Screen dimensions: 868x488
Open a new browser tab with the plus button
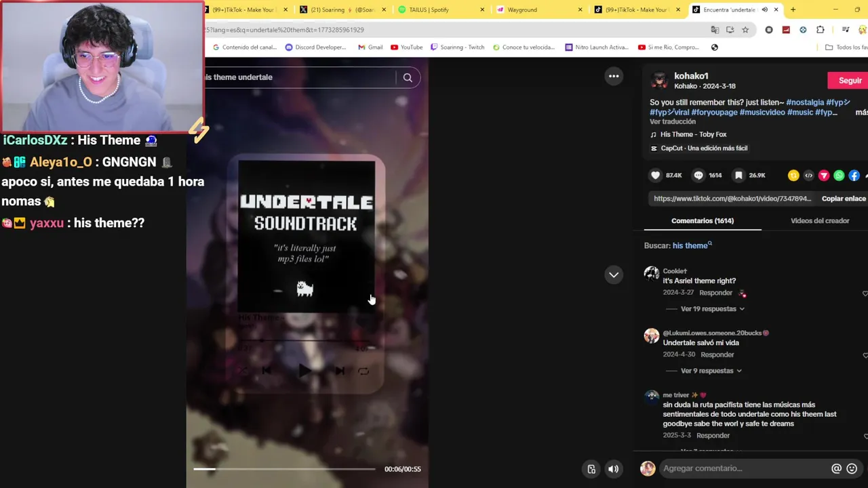(x=793, y=9)
